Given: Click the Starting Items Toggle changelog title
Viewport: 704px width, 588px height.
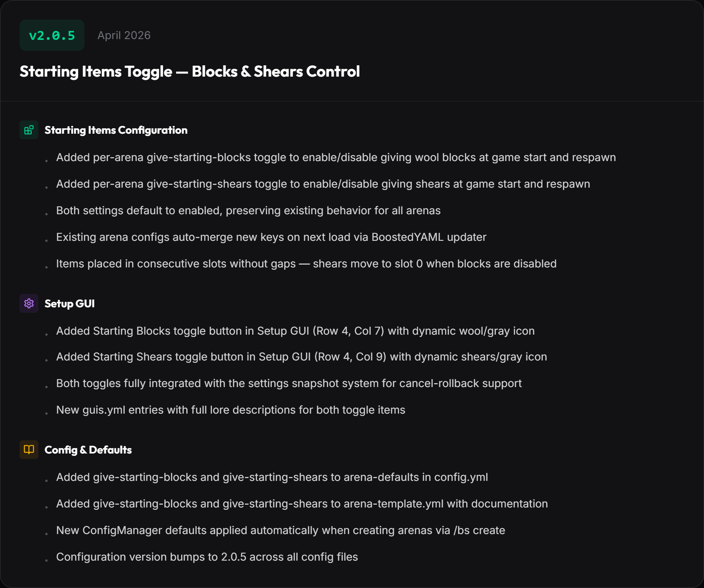Looking at the screenshot, I should click(x=190, y=72).
